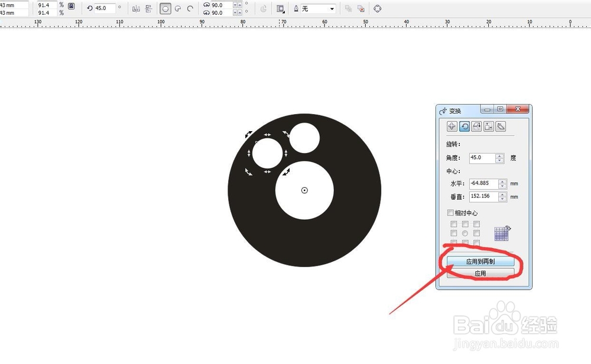Toggle the lock ratio icon near scale fields
The width and height of the screenshot is (591, 364).
click(x=71, y=6)
